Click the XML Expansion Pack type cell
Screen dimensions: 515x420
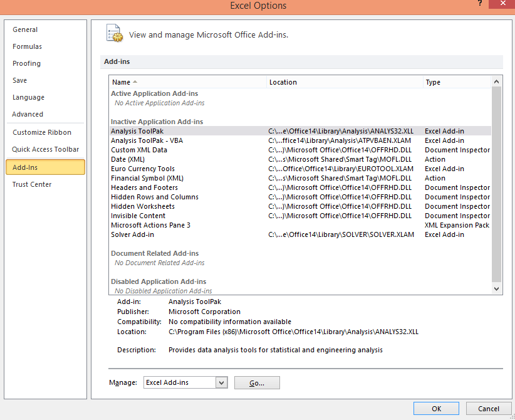pos(457,225)
